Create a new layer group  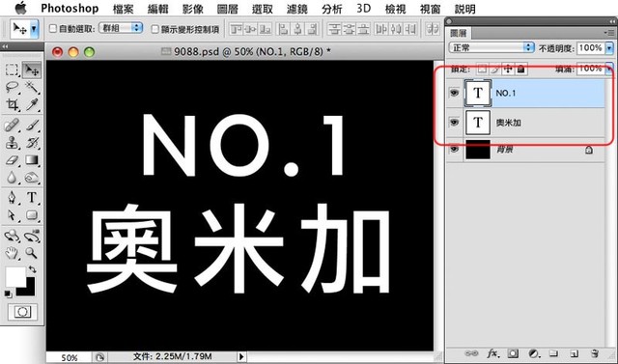click(x=554, y=353)
